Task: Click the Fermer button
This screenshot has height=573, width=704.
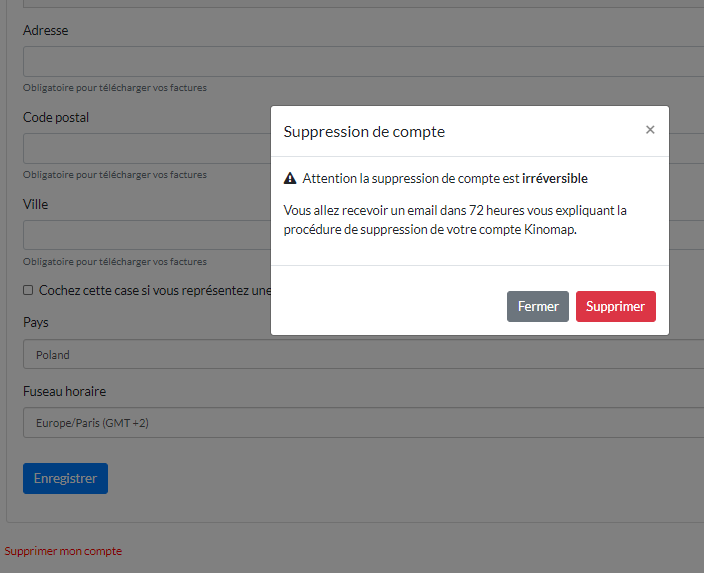Action: click(537, 306)
